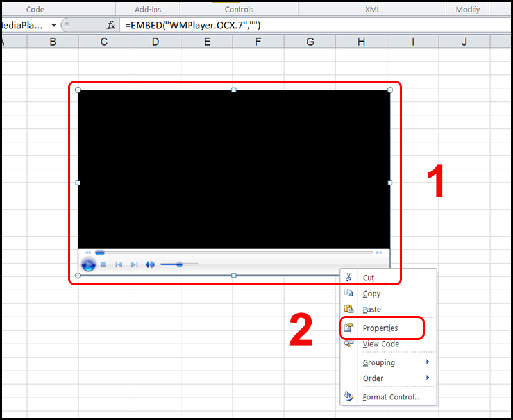Click the media player seek bar
513x420 pixels.
coord(233,253)
